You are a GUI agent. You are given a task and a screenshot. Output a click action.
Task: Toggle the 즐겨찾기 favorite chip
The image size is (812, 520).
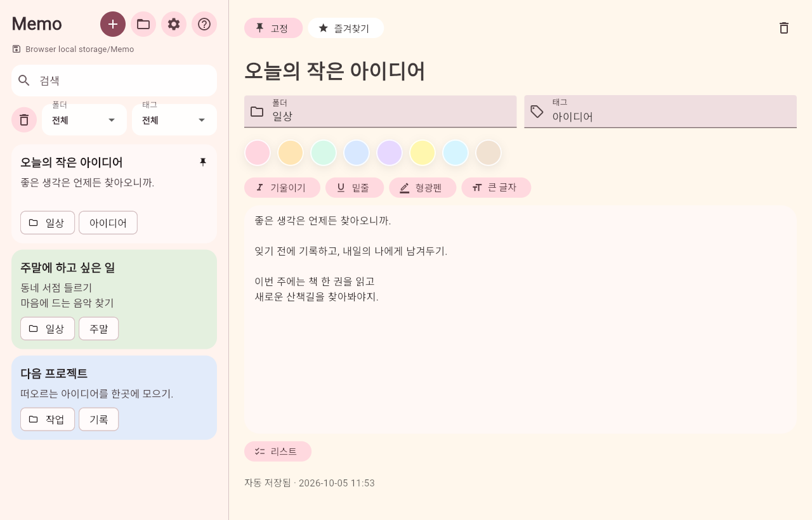click(x=346, y=28)
